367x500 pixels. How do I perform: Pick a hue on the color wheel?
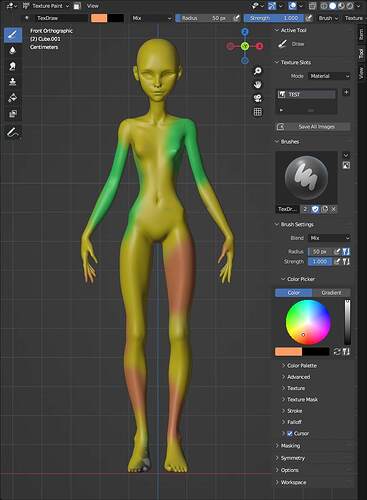[x=308, y=322]
